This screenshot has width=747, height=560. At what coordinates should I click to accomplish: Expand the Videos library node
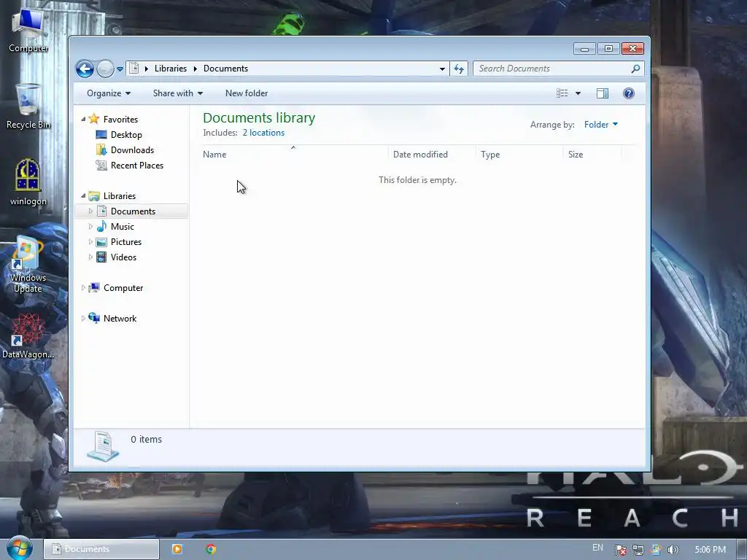pos(90,257)
